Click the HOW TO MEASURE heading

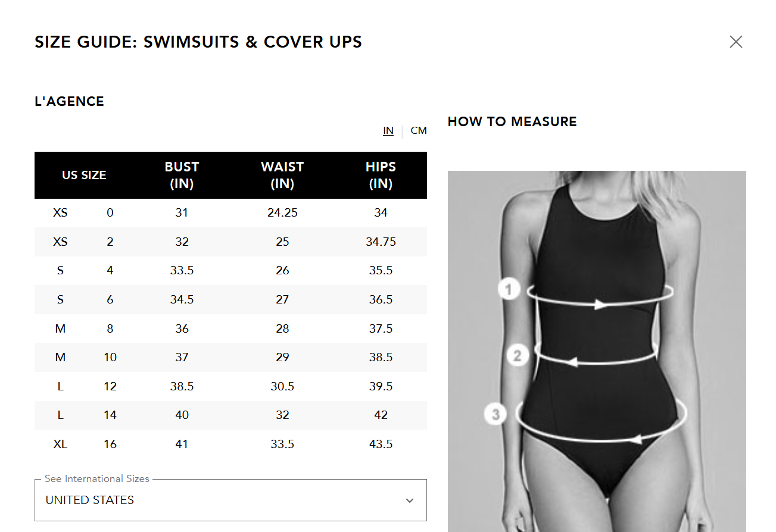click(512, 121)
